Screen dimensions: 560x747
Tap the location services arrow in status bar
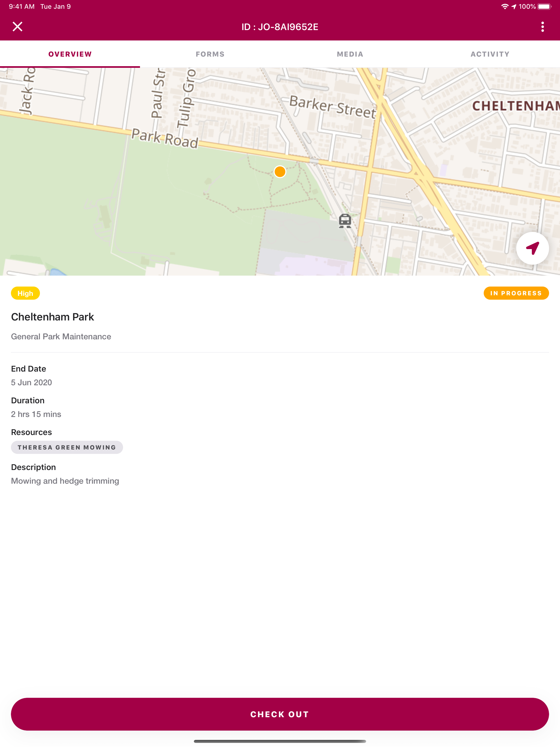[514, 6]
